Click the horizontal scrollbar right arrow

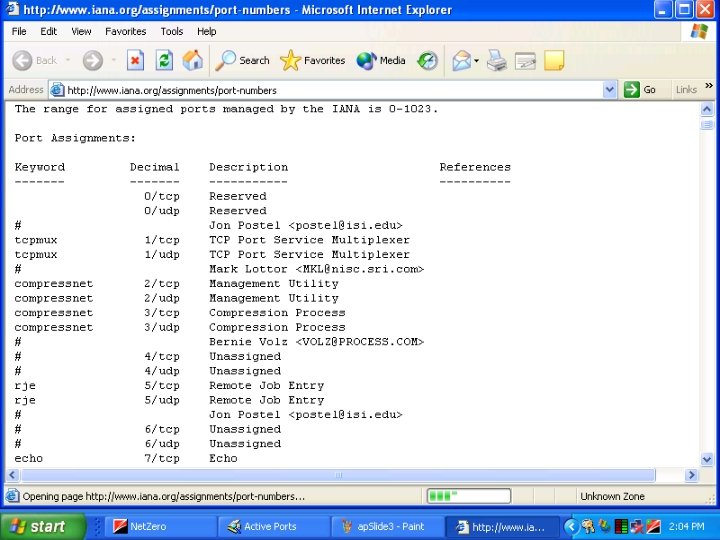(691, 475)
